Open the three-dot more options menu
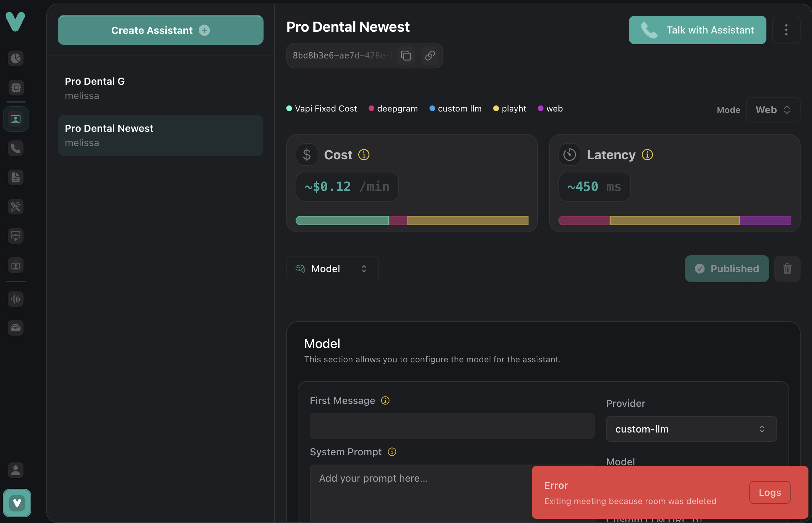 click(x=786, y=30)
